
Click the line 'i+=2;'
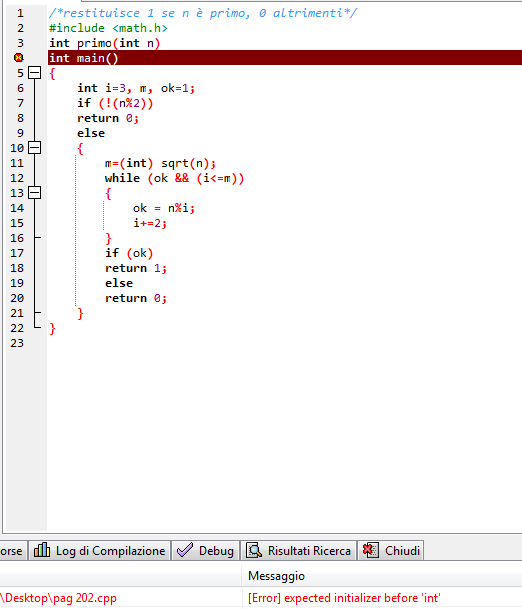click(150, 223)
